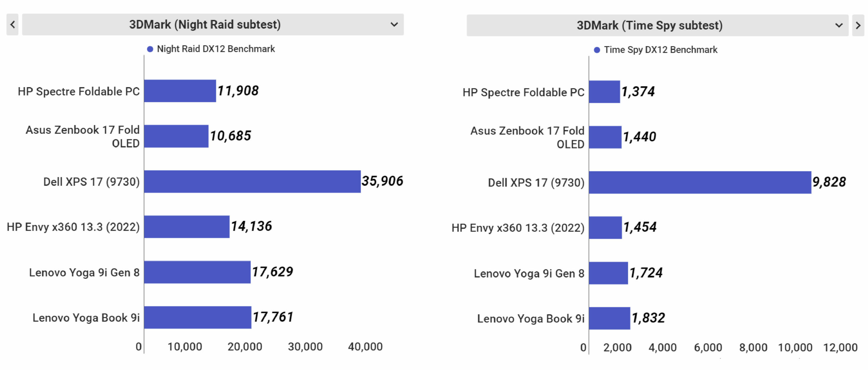
Task: Click the next chart right arrow
Action: (x=858, y=25)
